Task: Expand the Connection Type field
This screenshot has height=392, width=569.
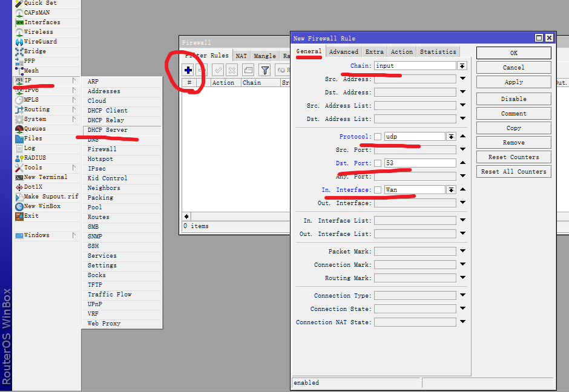Action: coord(462,295)
